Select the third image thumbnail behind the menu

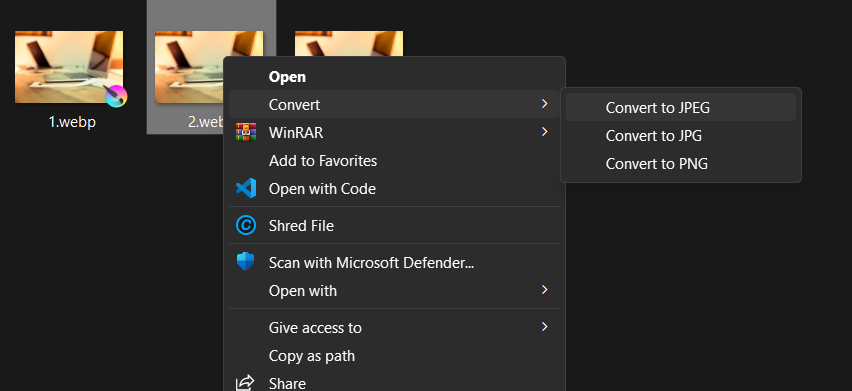[349, 43]
